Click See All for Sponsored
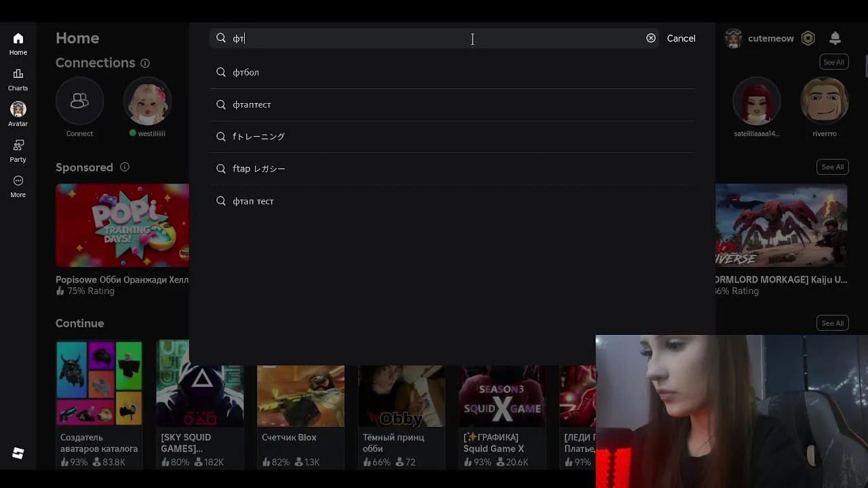 833,167
